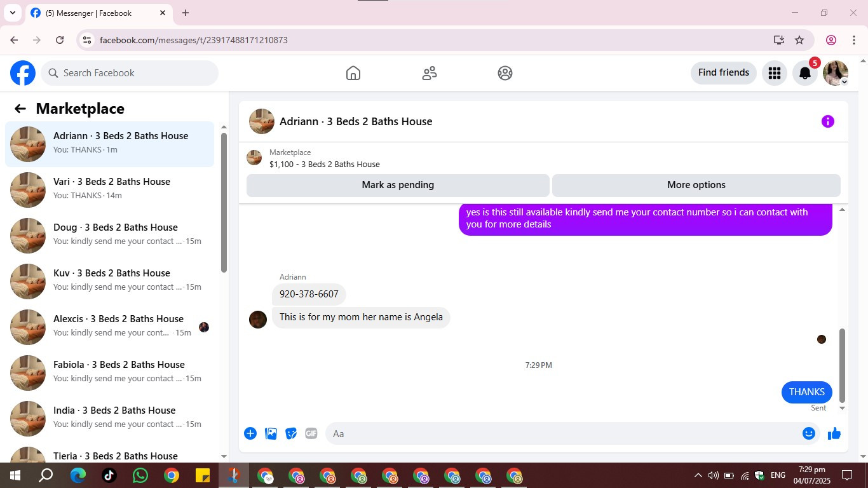Click the browser address bar URL
The width and height of the screenshot is (868, 488).
[x=194, y=40]
